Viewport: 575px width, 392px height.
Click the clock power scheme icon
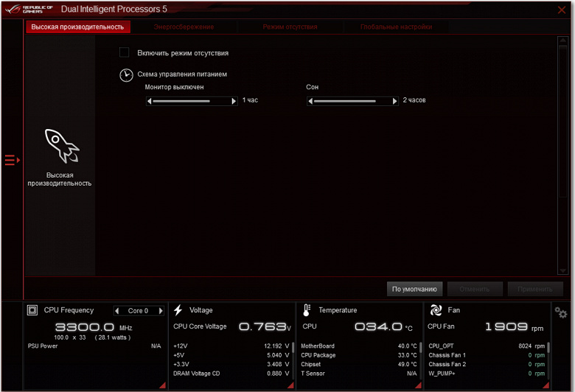tap(126, 75)
